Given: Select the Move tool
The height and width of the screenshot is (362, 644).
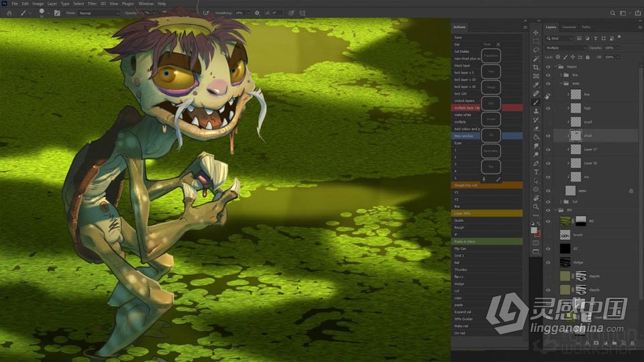Looking at the screenshot, I should pos(536,32).
